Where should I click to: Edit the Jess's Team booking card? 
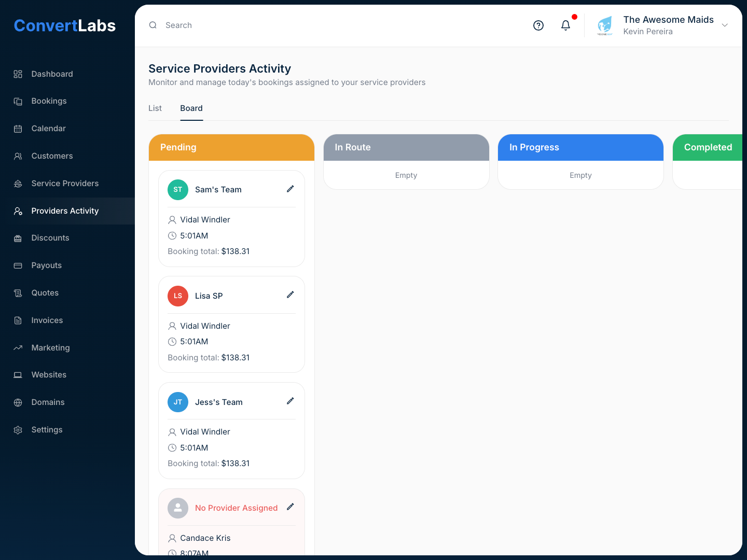(290, 401)
